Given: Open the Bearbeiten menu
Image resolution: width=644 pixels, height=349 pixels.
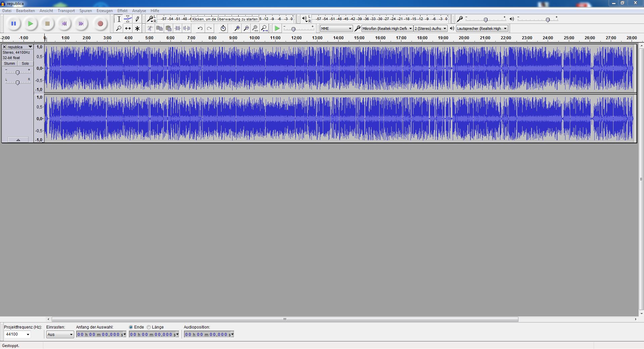Looking at the screenshot, I should coord(26,11).
